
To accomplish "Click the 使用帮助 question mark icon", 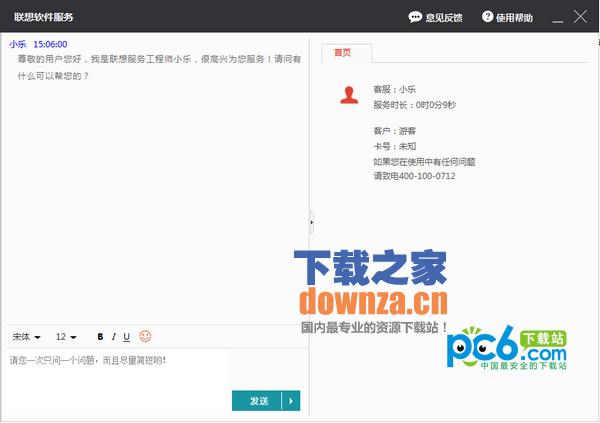I will (487, 17).
